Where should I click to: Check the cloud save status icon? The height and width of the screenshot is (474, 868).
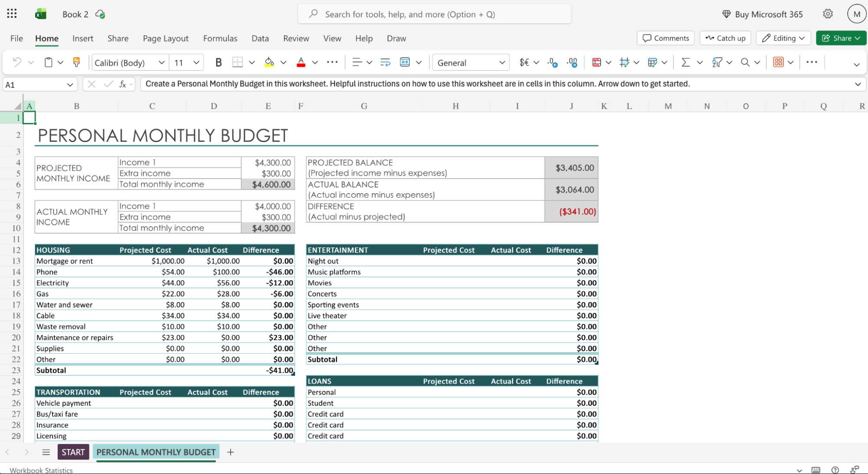[100, 14]
